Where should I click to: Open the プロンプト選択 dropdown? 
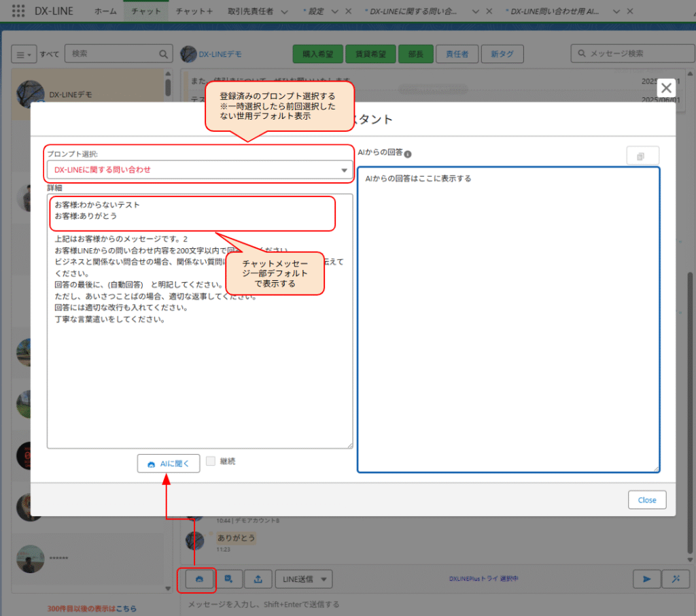199,170
